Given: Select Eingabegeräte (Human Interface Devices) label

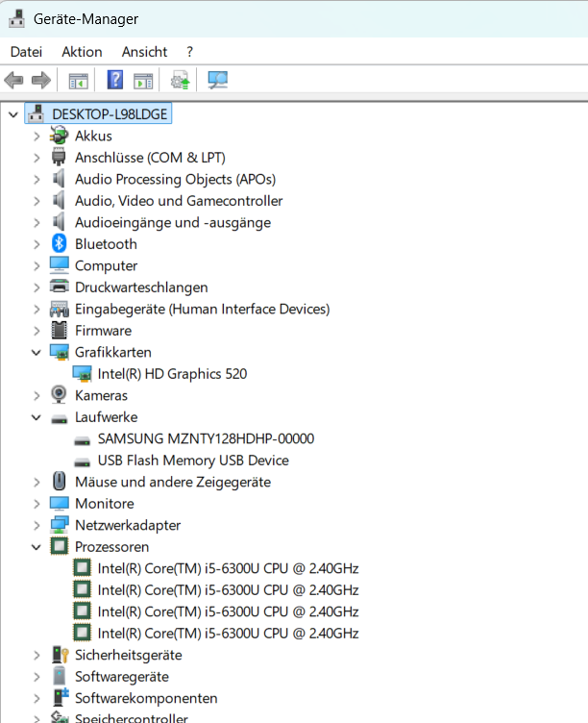Looking at the screenshot, I should pyautogui.click(x=203, y=309).
